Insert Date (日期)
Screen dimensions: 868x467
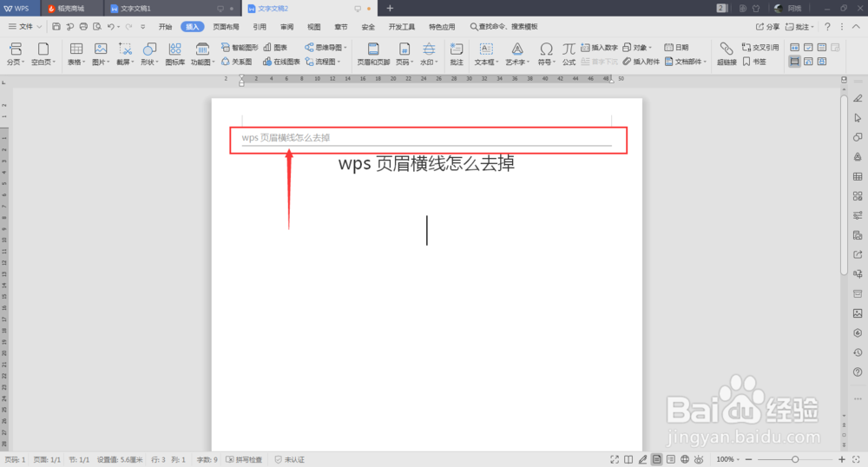[676, 48]
